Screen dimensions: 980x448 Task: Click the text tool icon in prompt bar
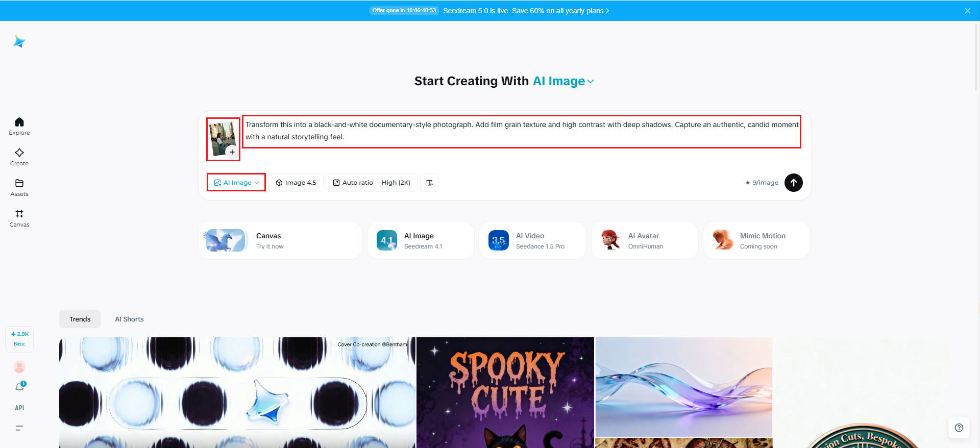click(429, 183)
